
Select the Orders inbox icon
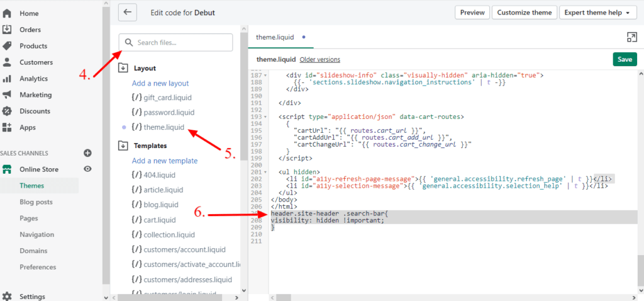(6, 30)
